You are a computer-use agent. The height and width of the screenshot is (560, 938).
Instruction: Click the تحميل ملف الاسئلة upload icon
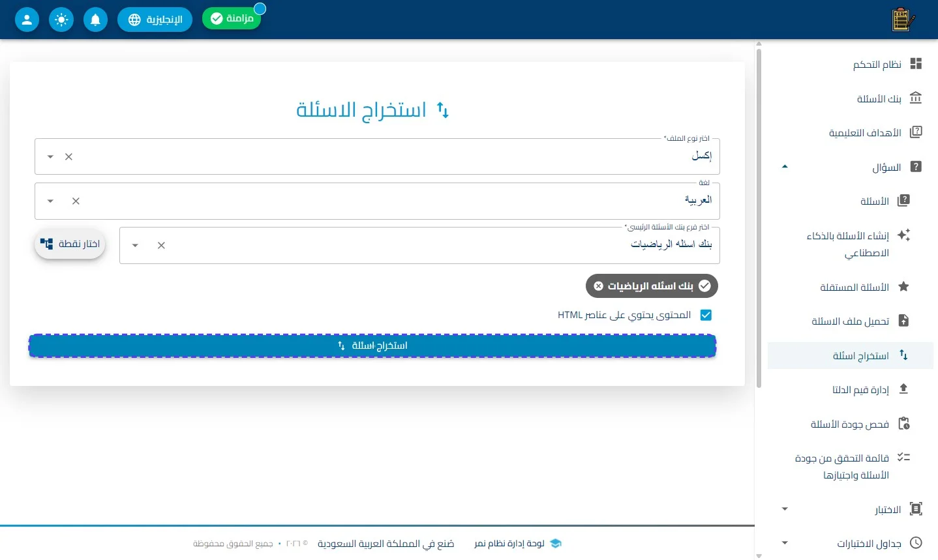(x=903, y=321)
